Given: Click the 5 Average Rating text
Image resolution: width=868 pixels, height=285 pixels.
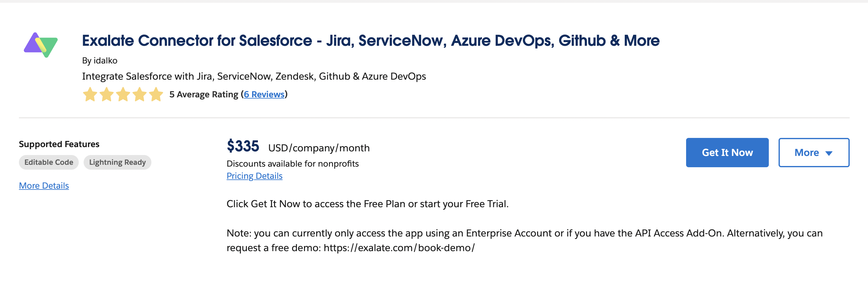Looking at the screenshot, I should click(204, 95).
